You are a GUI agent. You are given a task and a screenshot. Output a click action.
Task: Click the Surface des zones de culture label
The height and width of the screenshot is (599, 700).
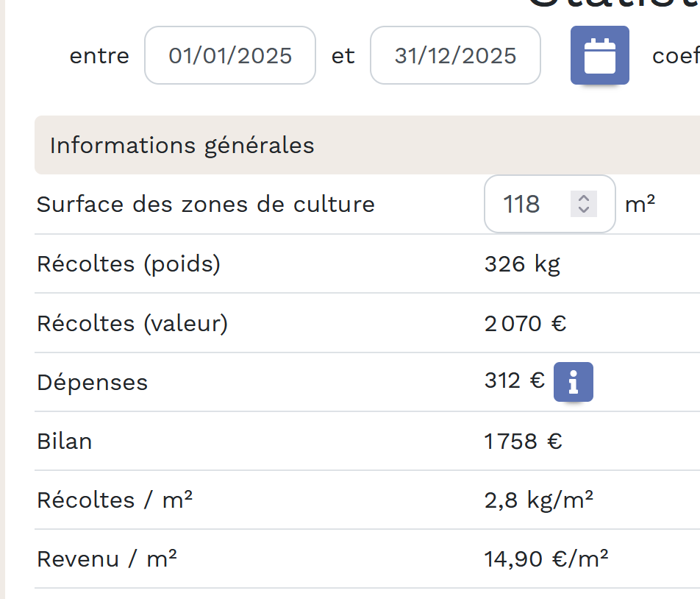(206, 204)
